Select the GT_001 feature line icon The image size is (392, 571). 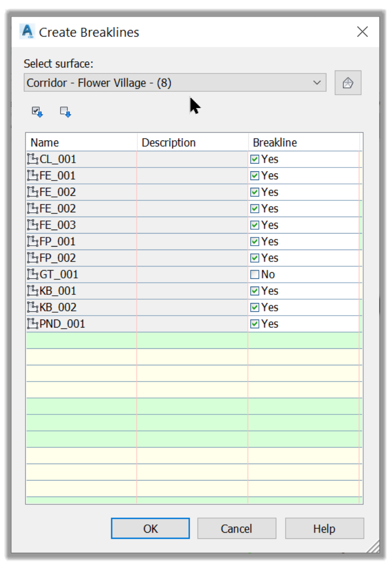tap(33, 274)
